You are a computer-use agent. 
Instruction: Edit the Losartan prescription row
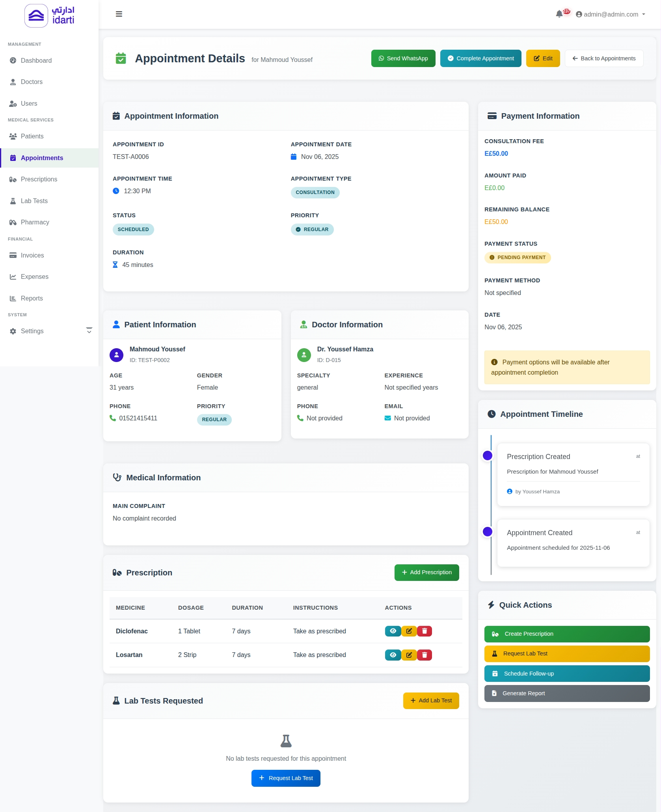409,655
